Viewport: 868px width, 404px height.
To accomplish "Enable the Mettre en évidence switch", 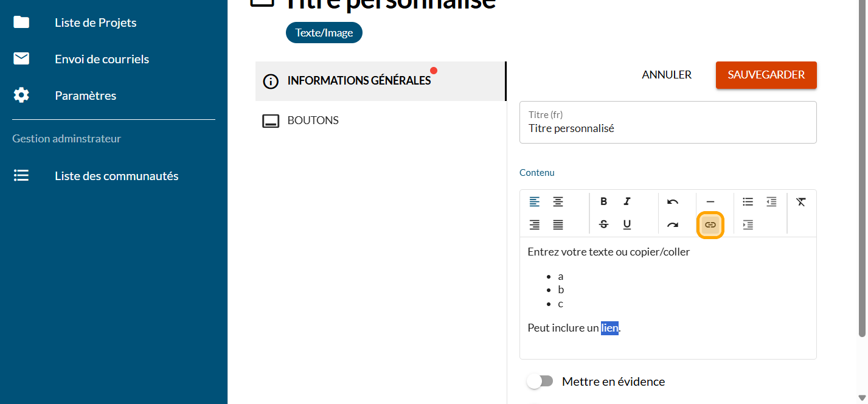I will tap(540, 381).
